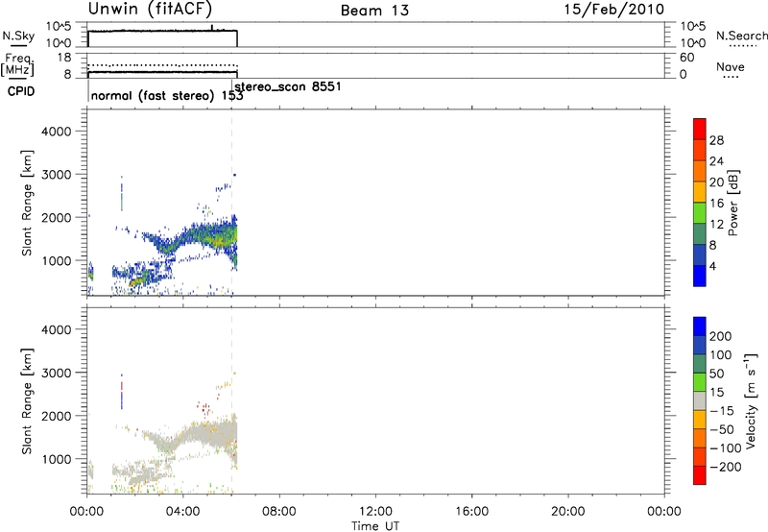
Task: Click the '12:00' time axis label
Action: coord(375,512)
